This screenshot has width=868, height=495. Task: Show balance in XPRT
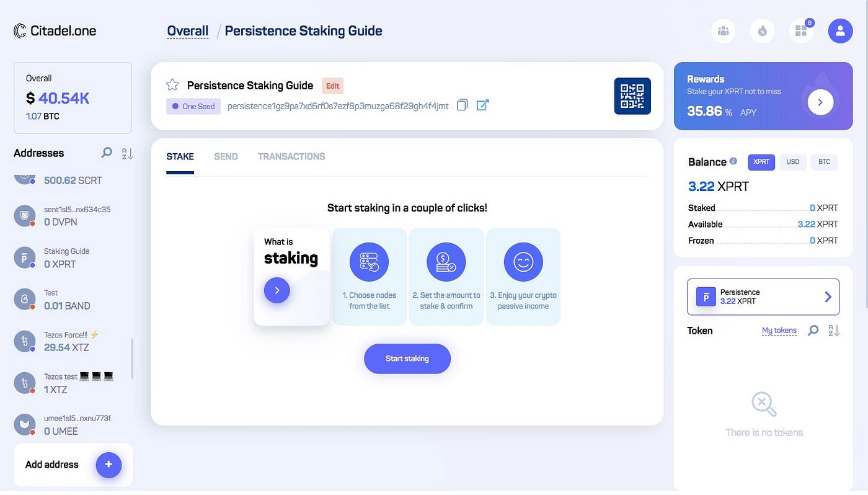(x=761, y=162)
